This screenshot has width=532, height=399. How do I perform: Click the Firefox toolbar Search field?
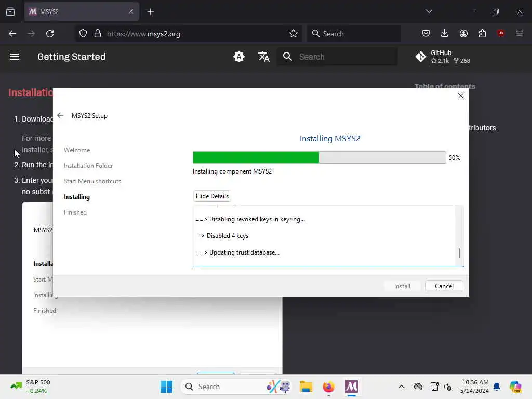click(x=354, y=34)
